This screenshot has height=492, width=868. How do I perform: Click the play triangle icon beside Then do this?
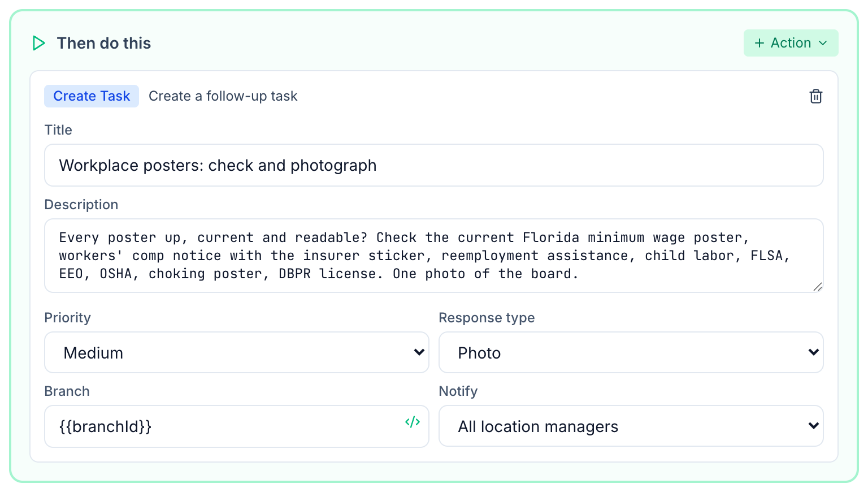point(38,43)
